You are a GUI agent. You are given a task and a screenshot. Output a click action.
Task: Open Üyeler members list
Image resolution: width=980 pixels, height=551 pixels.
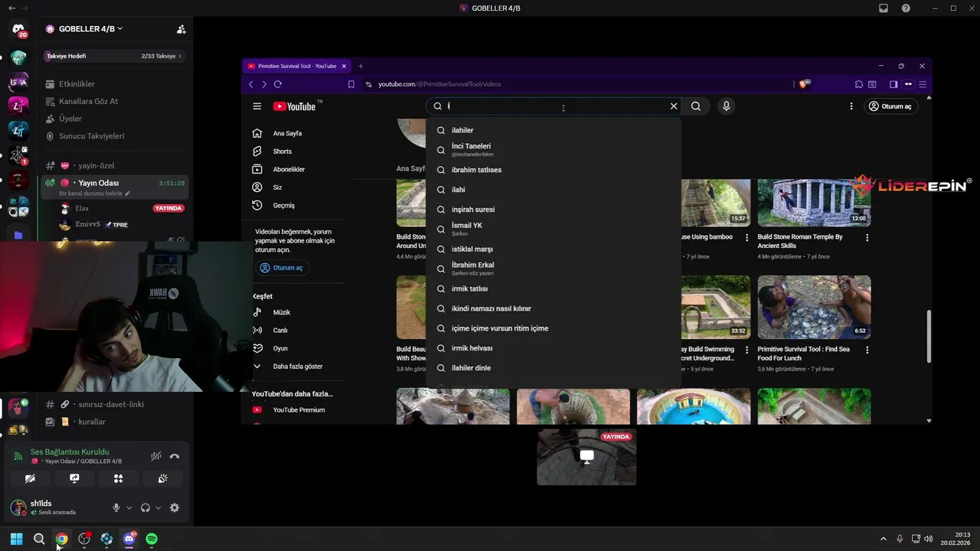70,119
